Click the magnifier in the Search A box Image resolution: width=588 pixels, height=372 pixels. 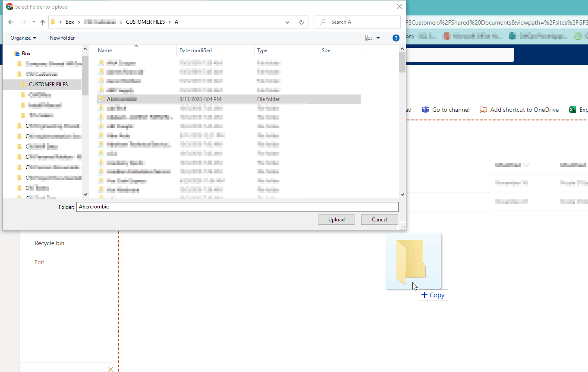pos(323,22)
